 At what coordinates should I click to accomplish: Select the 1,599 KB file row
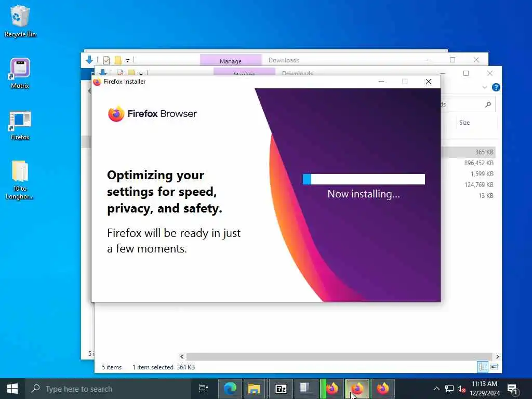tap(469, 174)
